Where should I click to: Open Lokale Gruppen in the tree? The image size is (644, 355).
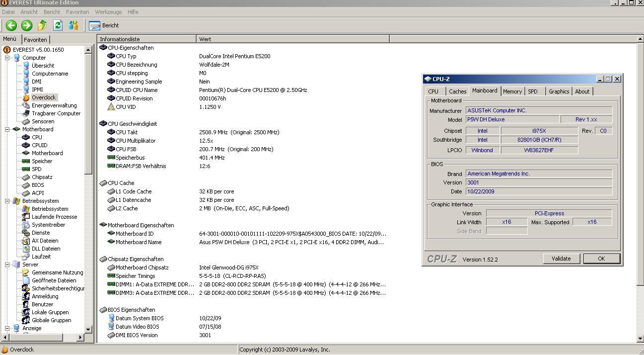(50, 312)
